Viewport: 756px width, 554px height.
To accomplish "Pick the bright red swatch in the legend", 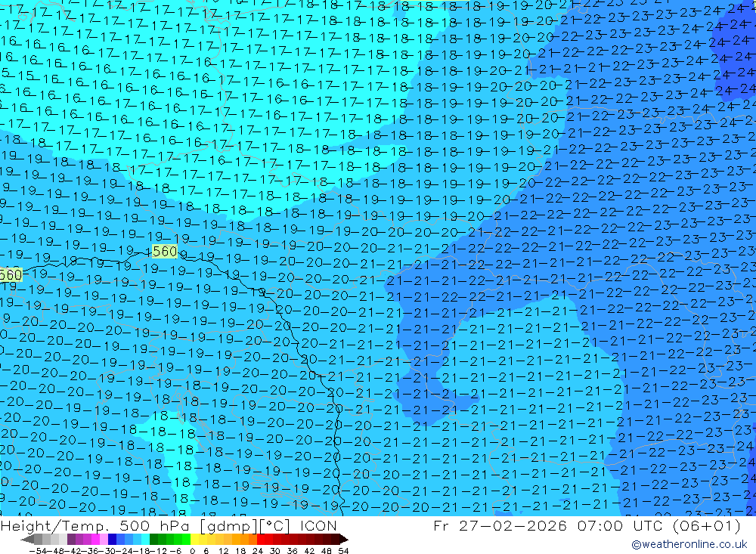I will pos(260,540).
